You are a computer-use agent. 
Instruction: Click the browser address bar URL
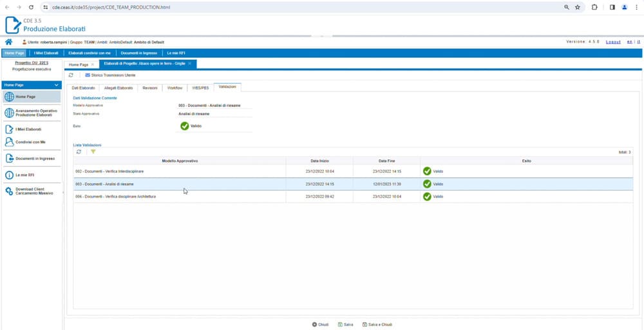coord(111,7)
